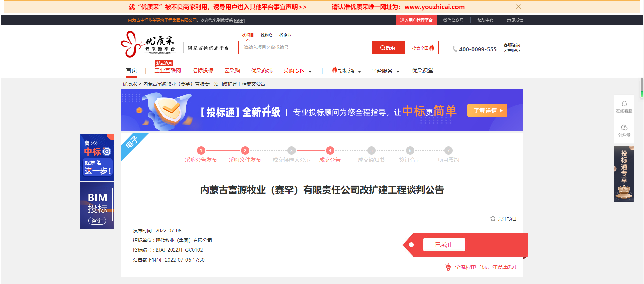This screenshot has height=284, width=644.
Task: Select the 找企业 search type
Action: click(285, 35)
